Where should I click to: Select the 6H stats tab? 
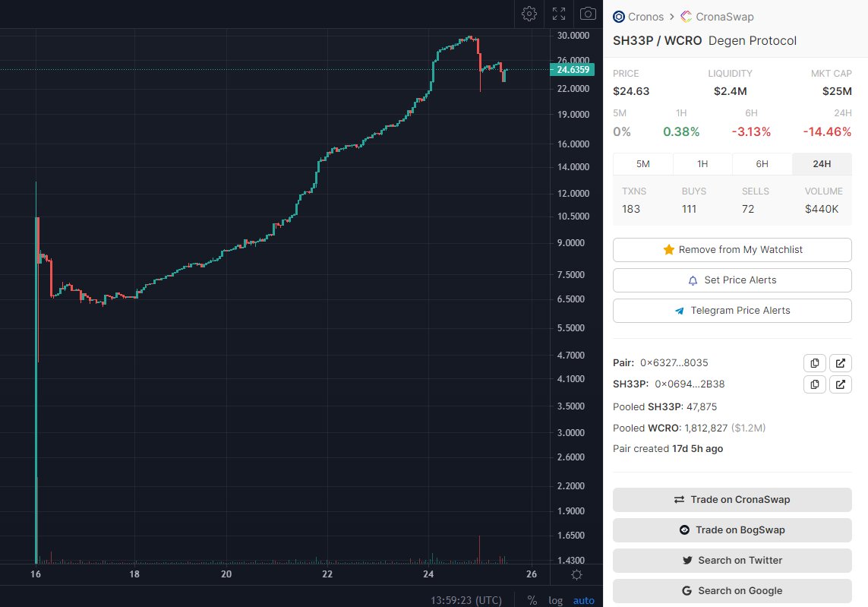click(x=762, y=164)
